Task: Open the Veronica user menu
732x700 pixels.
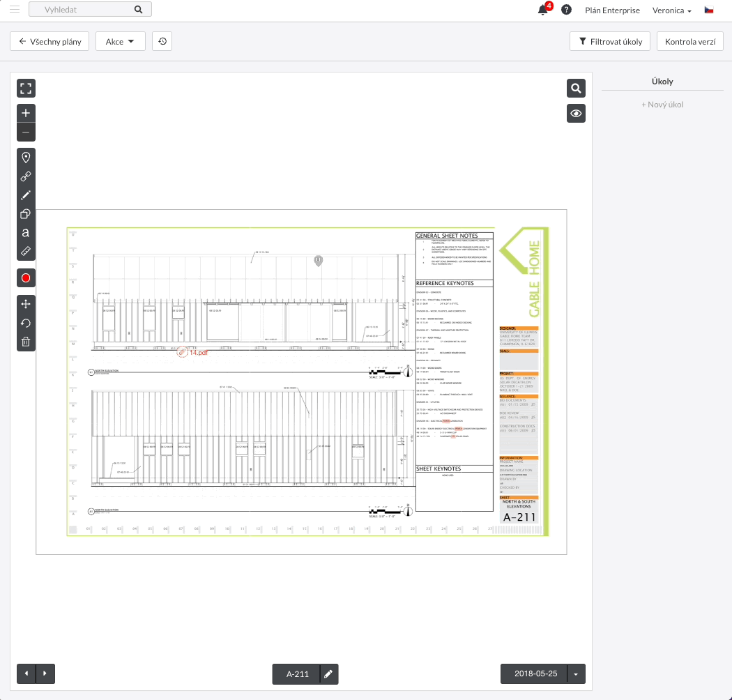Action: coord(671,10)
